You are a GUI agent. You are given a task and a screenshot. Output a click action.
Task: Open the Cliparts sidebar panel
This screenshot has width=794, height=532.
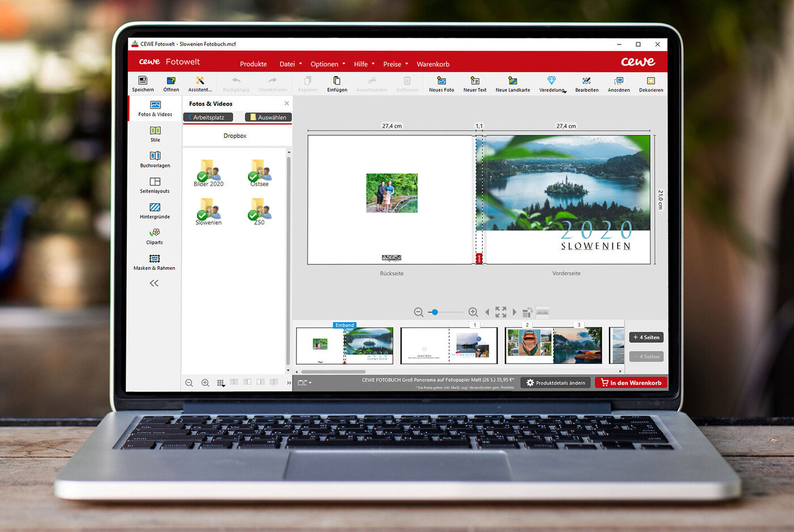(155, 236)
